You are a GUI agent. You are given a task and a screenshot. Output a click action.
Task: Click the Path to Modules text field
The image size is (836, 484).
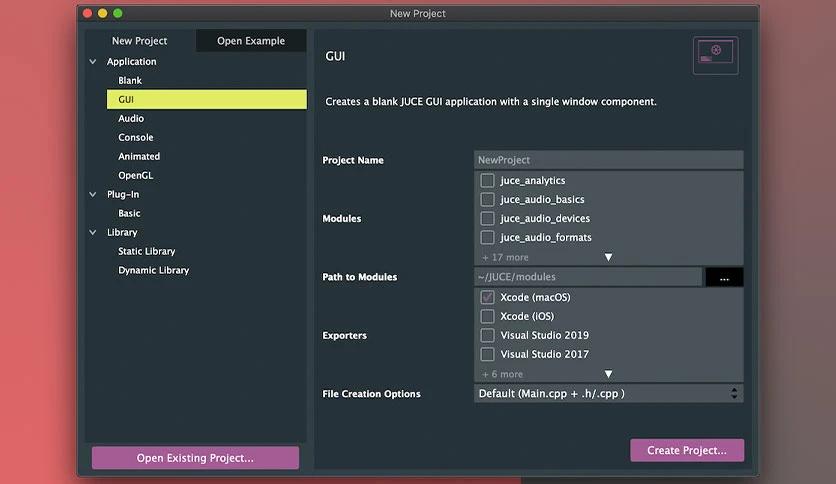click(588, 277)
